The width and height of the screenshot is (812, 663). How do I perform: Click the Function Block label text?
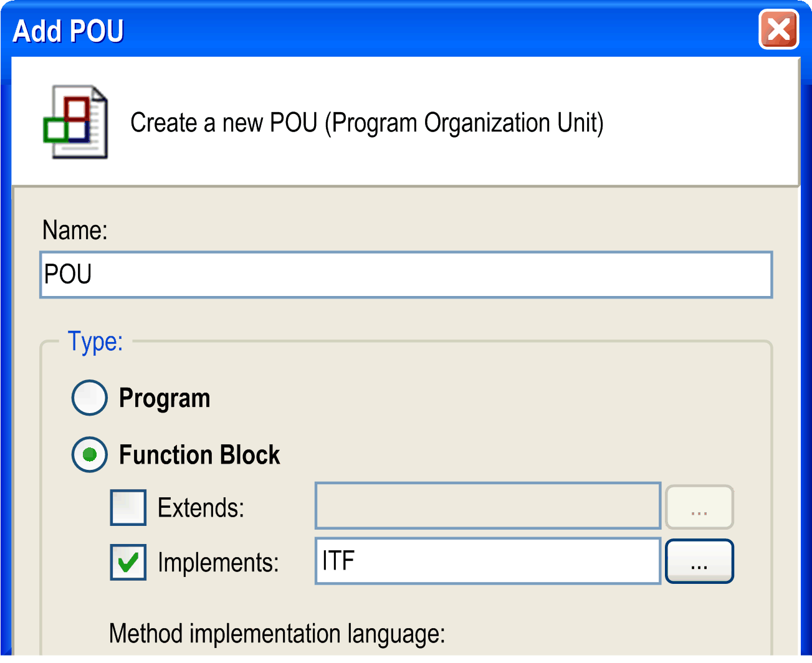[199, 455]
